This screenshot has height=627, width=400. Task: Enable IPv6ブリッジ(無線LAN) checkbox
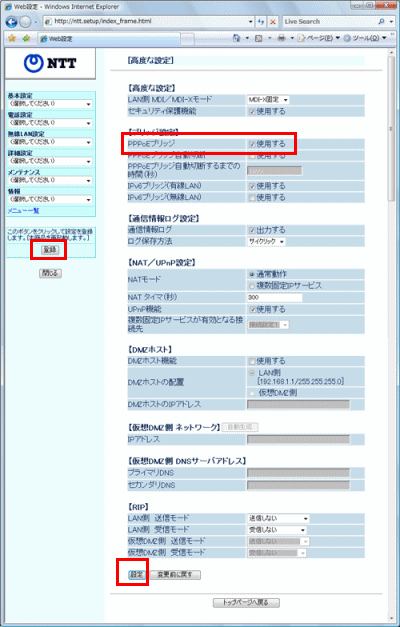252,198
